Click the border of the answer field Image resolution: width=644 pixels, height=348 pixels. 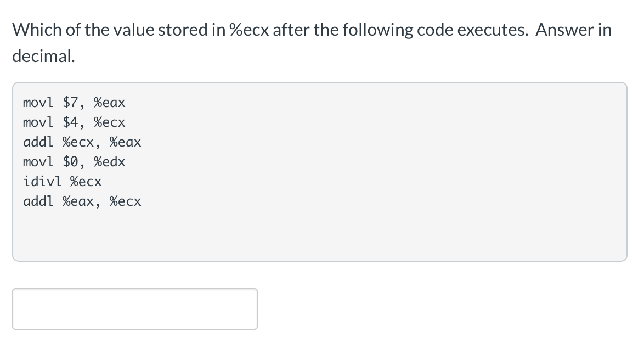[x=134, y=289]
